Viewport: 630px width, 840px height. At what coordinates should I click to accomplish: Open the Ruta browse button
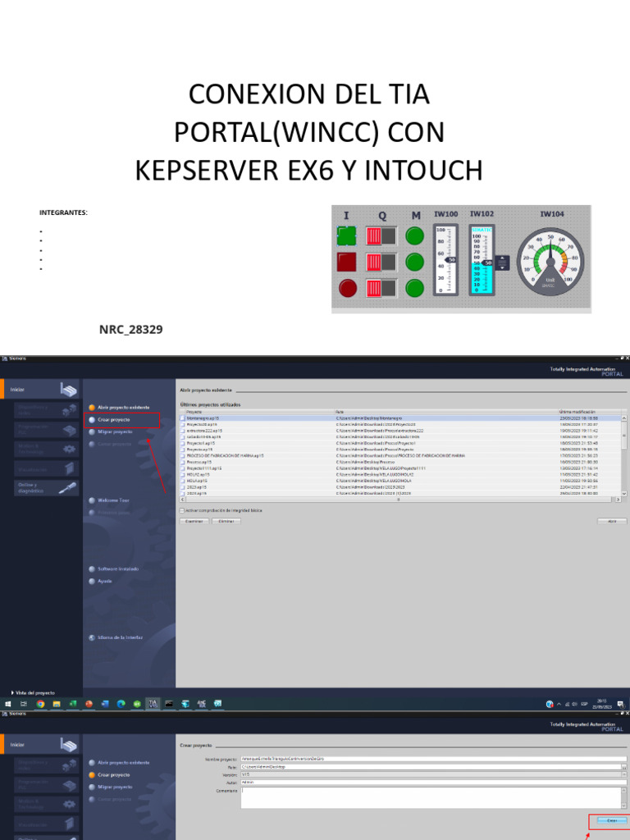click(624, 767)
